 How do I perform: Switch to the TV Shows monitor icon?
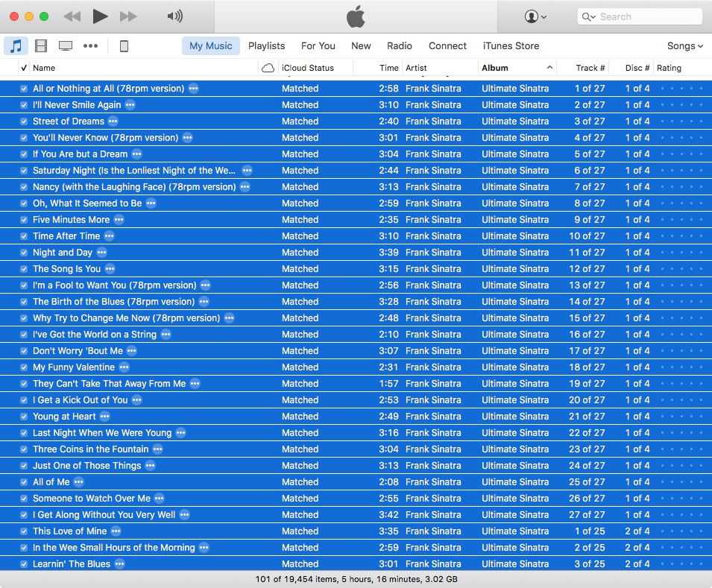tap(66, 46)
